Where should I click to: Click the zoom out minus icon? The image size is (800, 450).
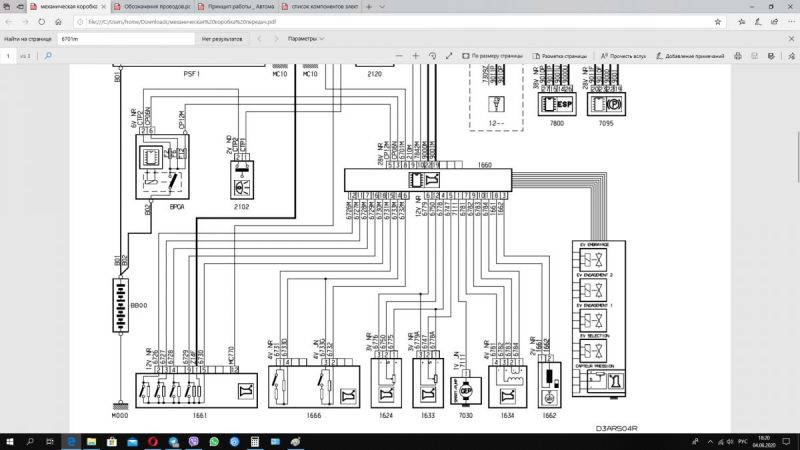(x=401, y=57)
